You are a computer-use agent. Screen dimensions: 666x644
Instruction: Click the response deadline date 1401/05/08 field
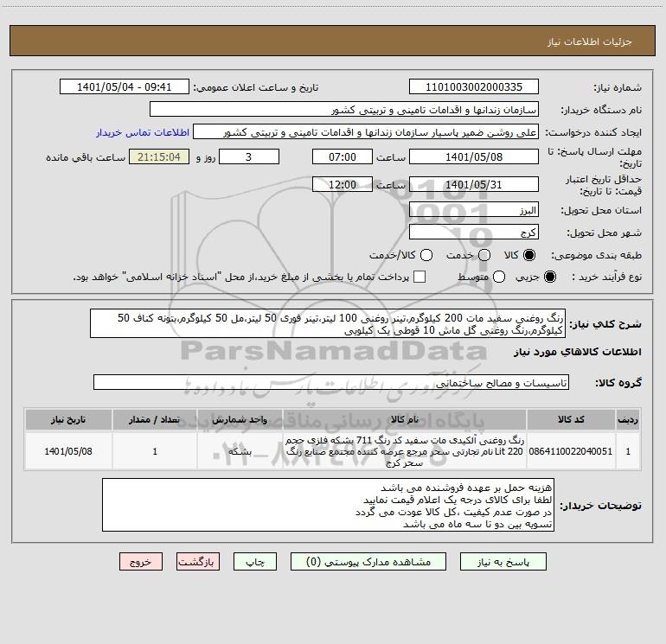[474, 156]
